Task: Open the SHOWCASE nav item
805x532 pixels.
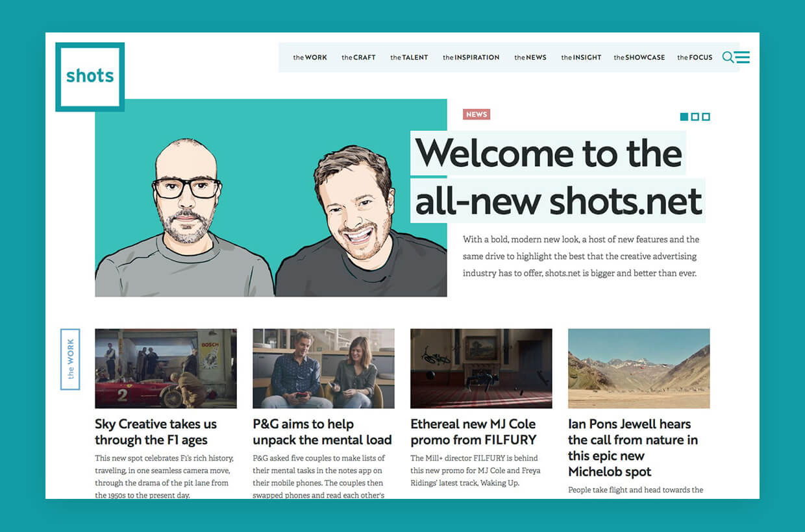Action: (639, 57)
